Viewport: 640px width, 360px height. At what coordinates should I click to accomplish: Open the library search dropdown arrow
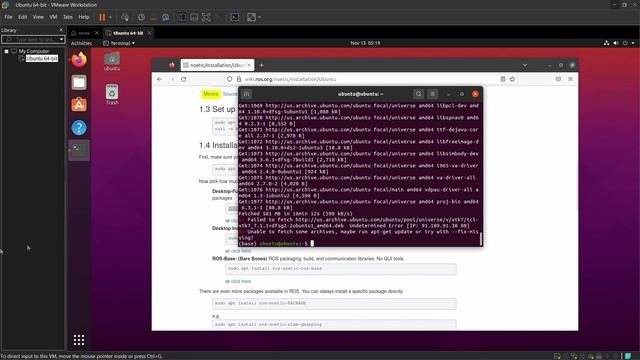tap(62, 39)
